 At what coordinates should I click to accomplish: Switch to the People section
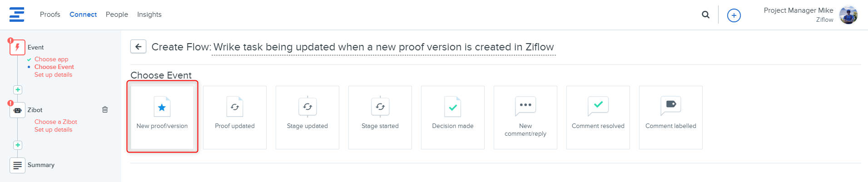[117, 15]
